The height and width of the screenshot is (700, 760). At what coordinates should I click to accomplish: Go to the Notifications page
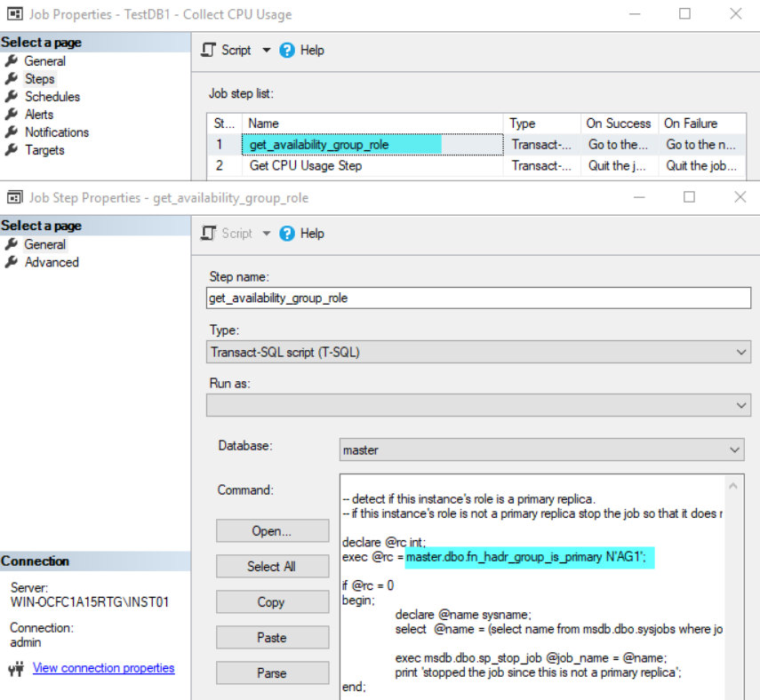(56, 132)
